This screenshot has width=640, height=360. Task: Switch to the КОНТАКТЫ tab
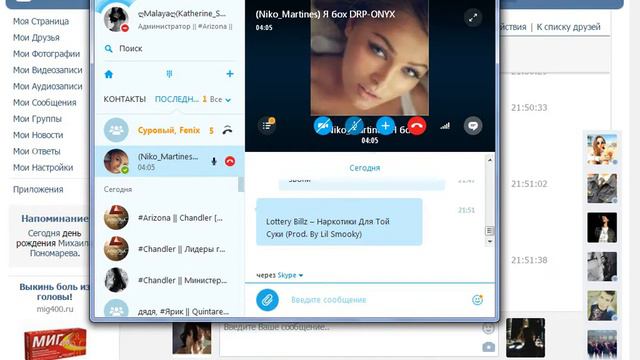pyautogui.click(x=124, y=99)
